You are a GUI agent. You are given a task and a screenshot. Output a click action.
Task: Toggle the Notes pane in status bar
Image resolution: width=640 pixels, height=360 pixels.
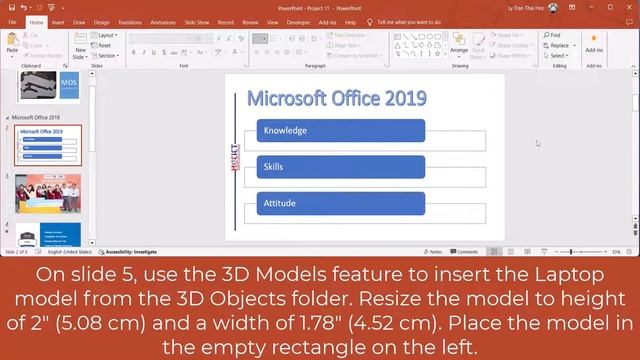coord(433,252)
